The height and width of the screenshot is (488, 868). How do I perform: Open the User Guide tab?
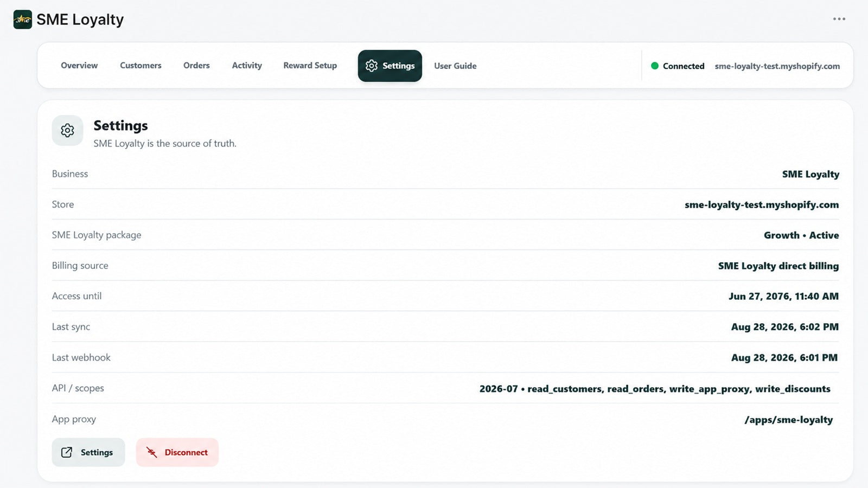455,66
